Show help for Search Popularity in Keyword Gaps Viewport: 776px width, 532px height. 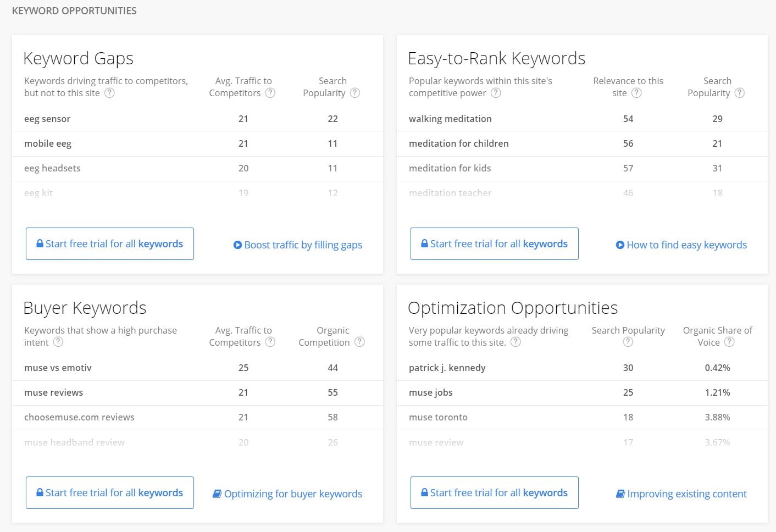[355, 93]
